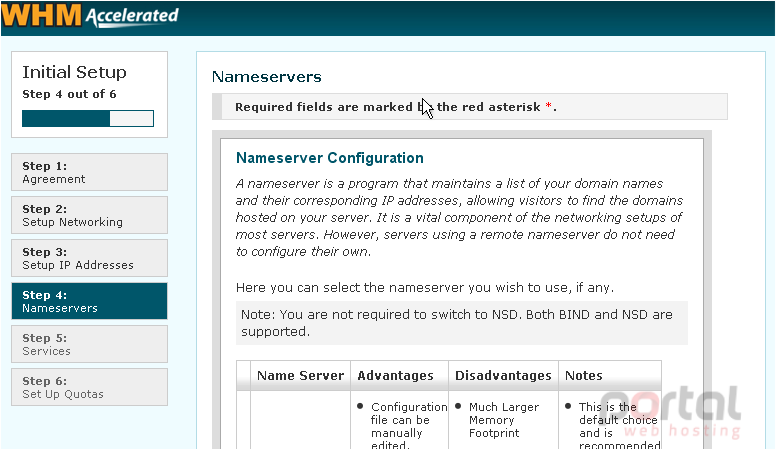The image size is (776, 450).
Task: Click the WHM Accelerated logo
Action: 90,15
